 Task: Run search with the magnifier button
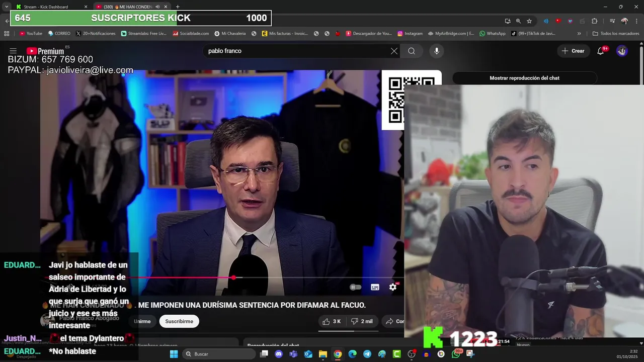(412, 51)
